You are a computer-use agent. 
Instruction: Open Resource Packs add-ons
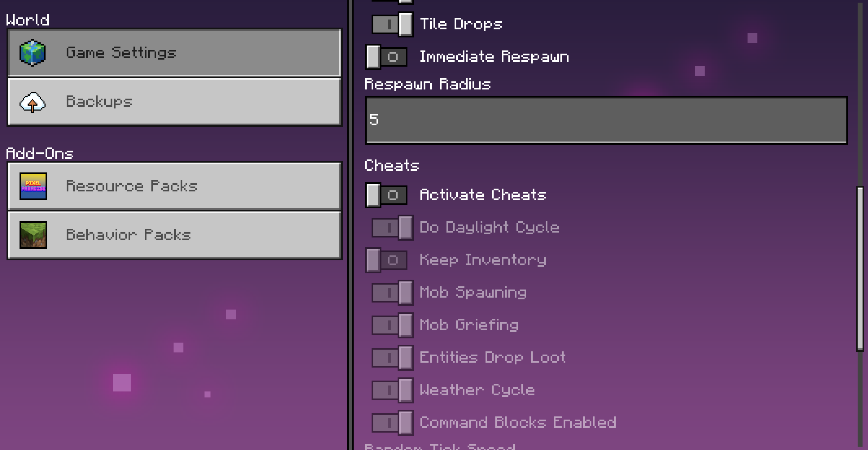coord(174,186)
